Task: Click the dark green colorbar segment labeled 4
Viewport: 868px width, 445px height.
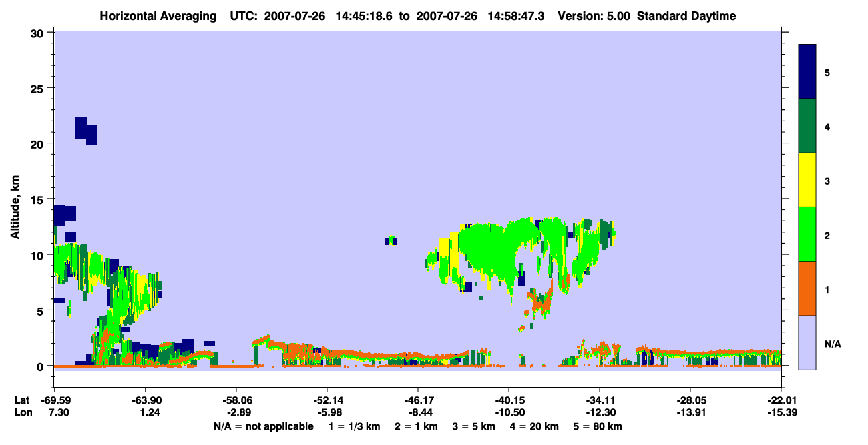Action: tap(807, 126)
